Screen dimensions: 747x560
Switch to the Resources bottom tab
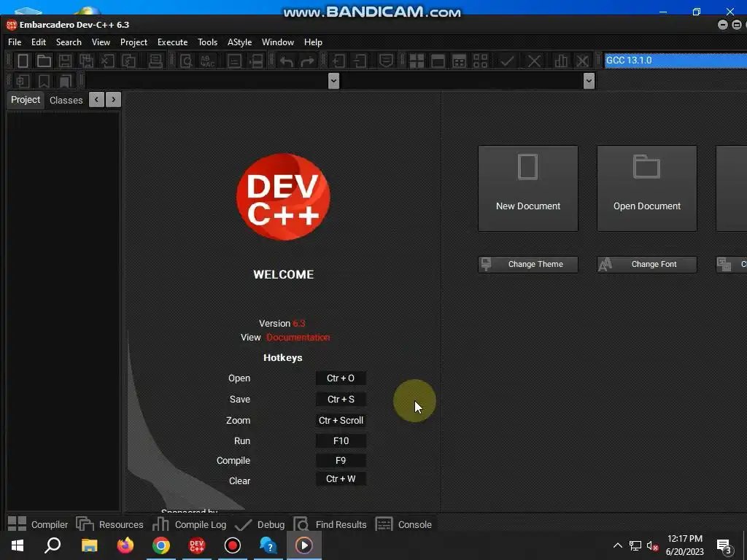coord(110,524)
